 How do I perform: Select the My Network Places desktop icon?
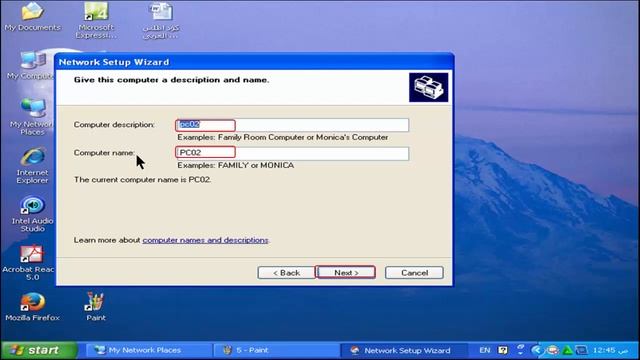tap(32, 117)
